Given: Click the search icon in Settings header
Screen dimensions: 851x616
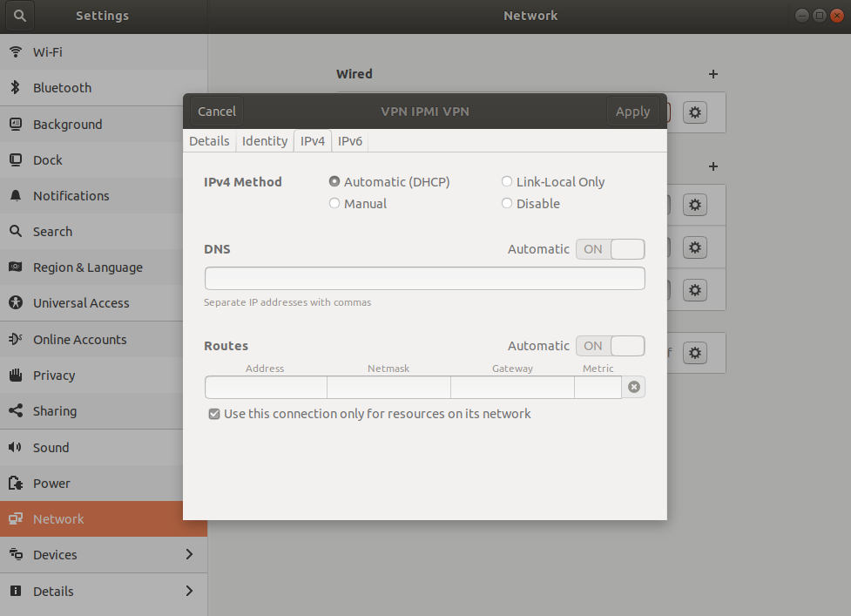Looking at the screenshot, I should (x=21, y=16).
